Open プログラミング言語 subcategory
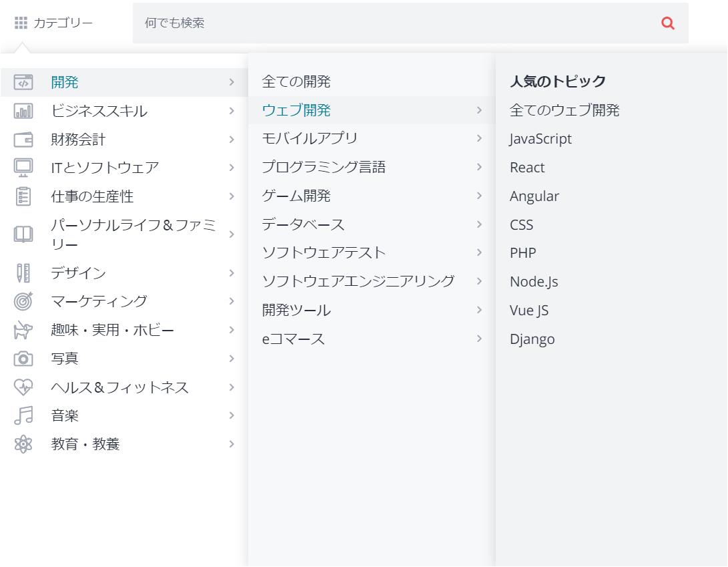Viewport: 728px width, 567px height. (324, 168)
